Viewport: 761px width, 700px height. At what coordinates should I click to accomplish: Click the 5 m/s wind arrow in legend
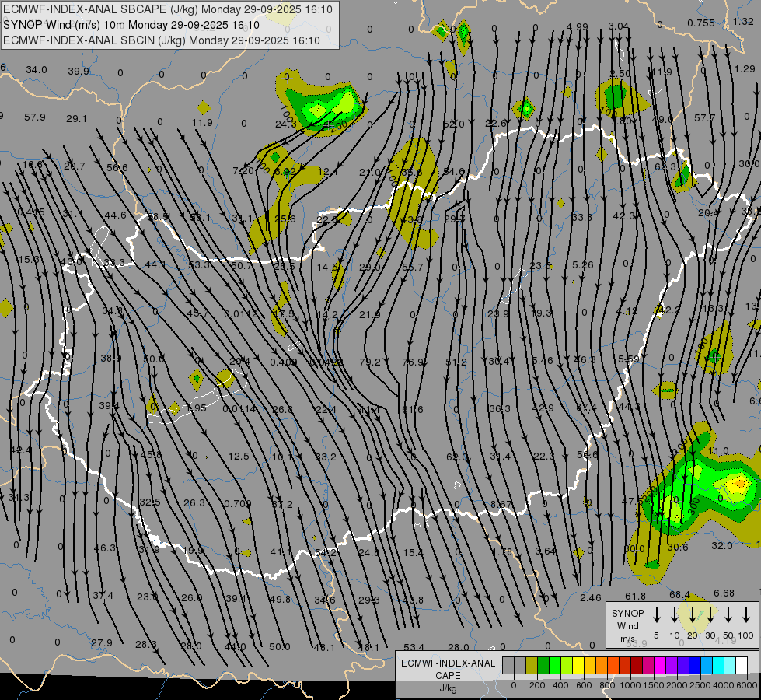click(656, 614)
